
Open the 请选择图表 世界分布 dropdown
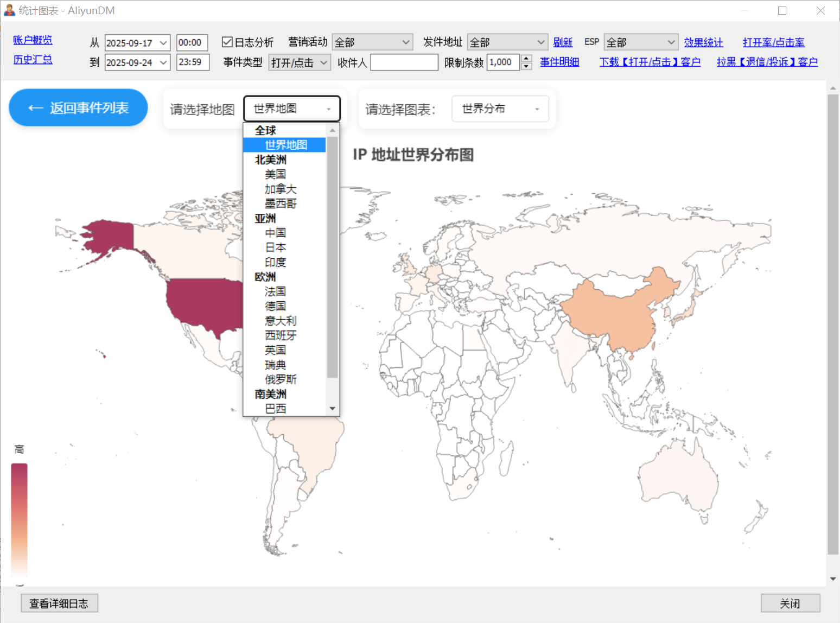tap(500, 109)
